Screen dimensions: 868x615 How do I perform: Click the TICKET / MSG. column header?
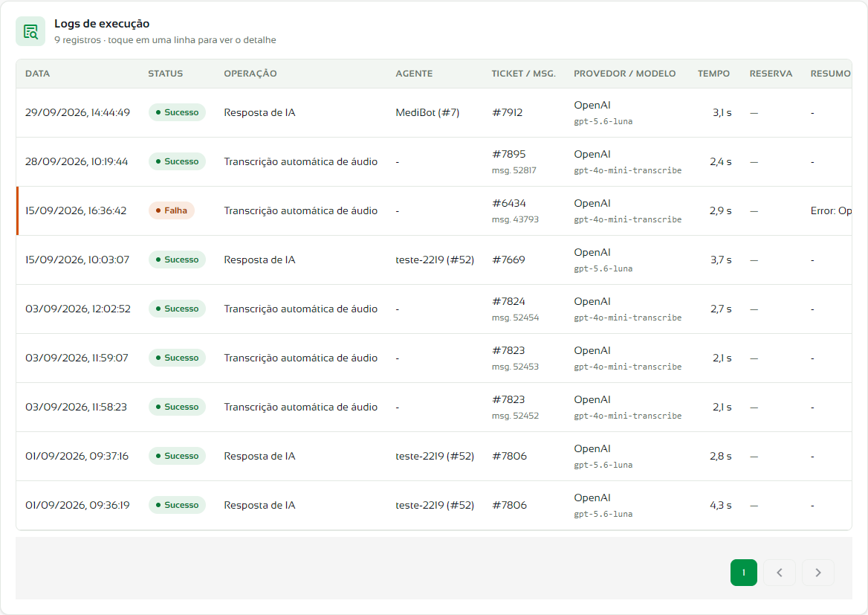coord(524,74)
